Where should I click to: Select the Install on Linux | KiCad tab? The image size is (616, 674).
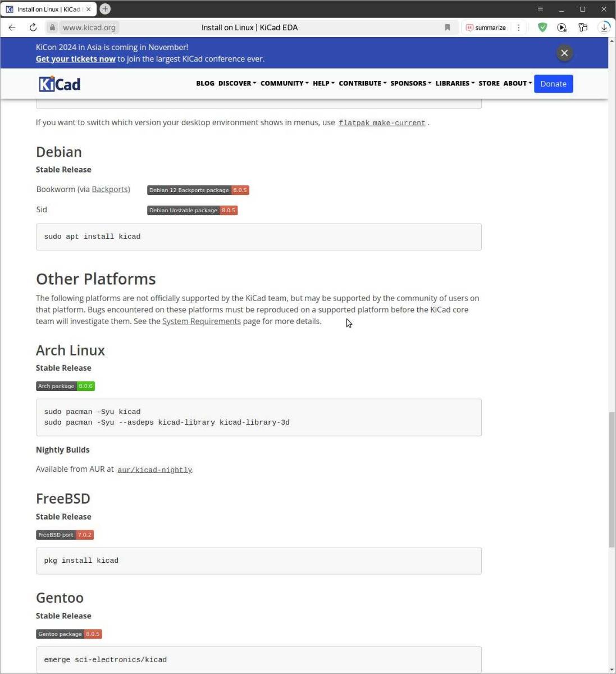(48, 9)
